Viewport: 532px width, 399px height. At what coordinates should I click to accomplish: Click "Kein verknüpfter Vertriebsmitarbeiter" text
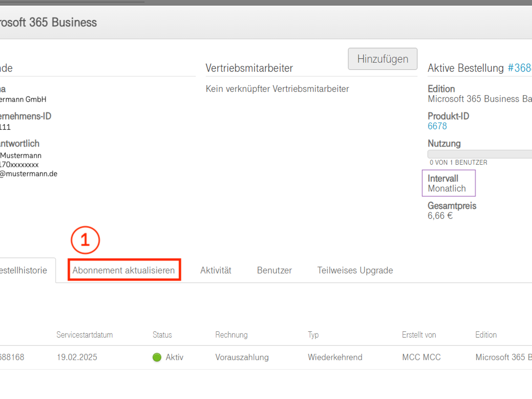(x=277, y=89)
